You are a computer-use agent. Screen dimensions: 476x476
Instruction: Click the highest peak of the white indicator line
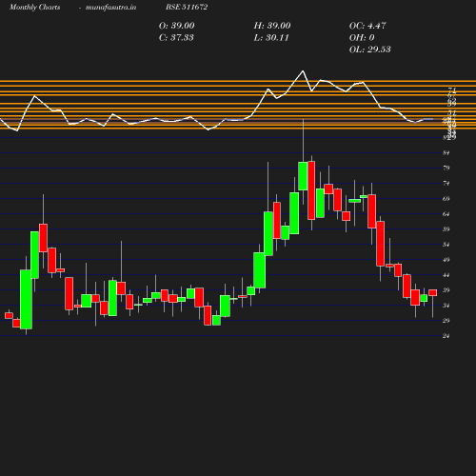pos(303,71)
